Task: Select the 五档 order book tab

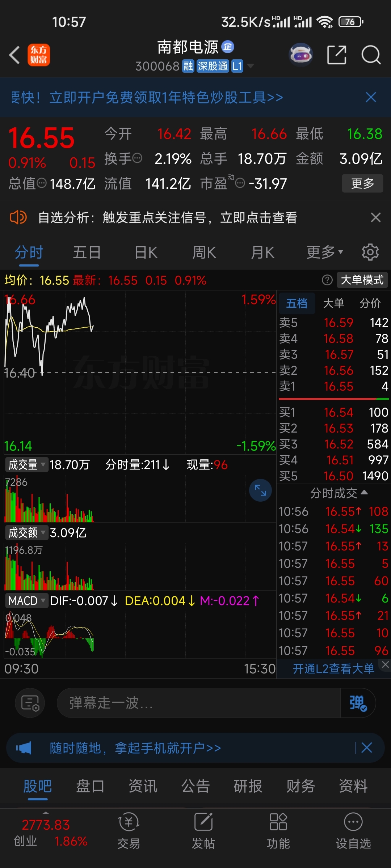Action: 297,303
